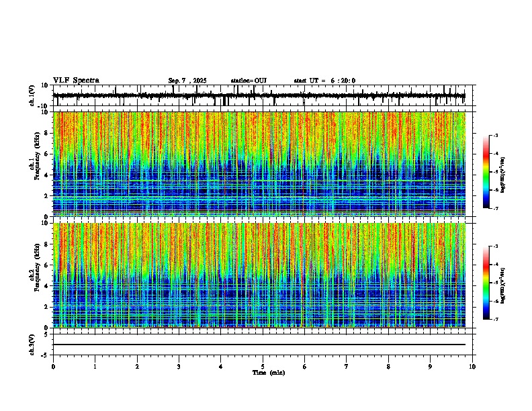Click inside the ch.2 spectrogram panel
Screen dimensions: 532x411
point(259,275)
